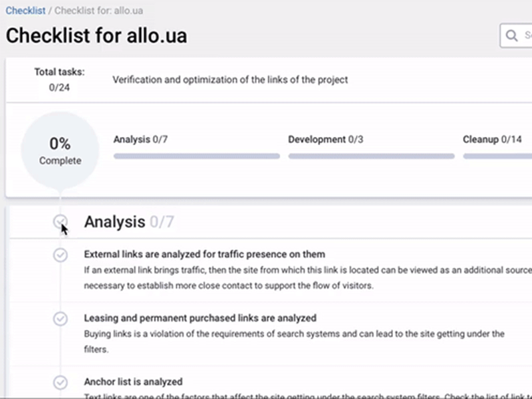The image size is (532, 399).
Task: Click the Analysis progress bar
Action: 197,156
